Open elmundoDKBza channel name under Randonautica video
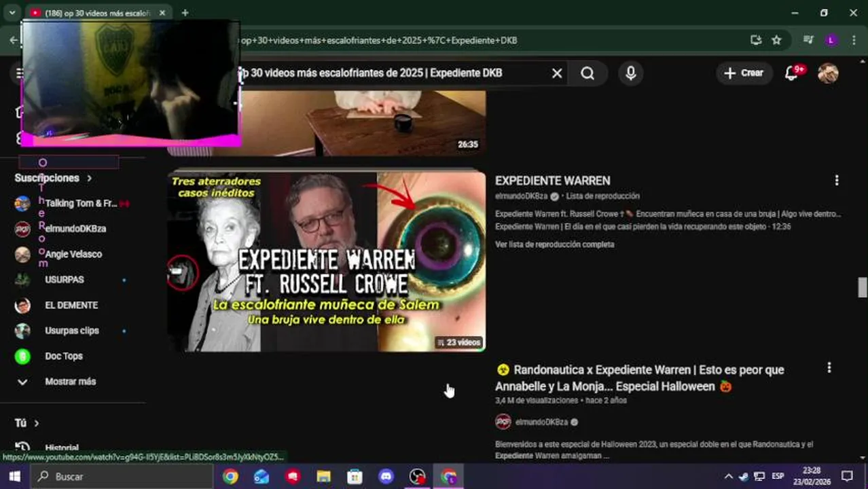Image resolution: width=868 pixels, height=489 pixels. point(541,422)
